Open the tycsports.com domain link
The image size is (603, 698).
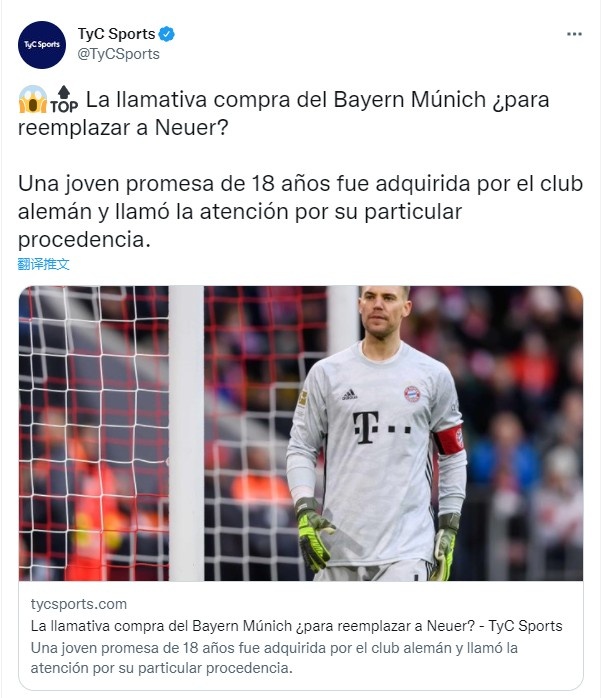point(79,604)
